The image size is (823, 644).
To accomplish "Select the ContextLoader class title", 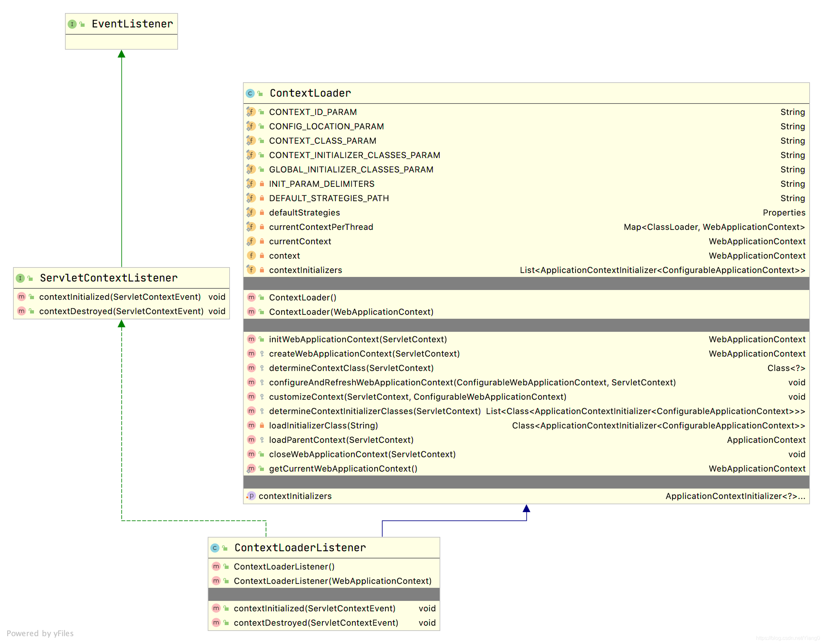I will [x=310, y=93].
